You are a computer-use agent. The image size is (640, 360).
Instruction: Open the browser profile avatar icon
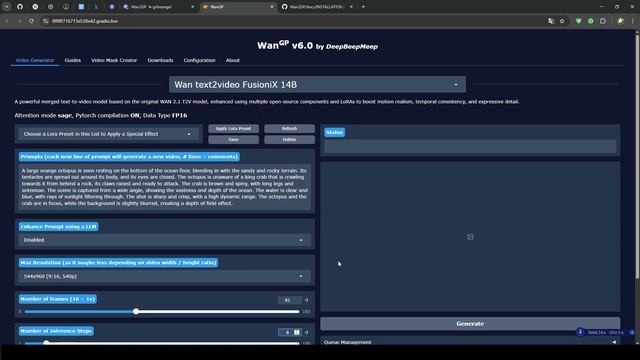621,21
